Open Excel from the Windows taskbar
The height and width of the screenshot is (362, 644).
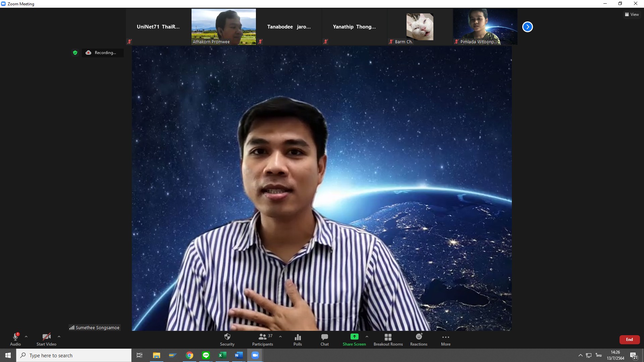pyautogui.click(x=222, y=355)
